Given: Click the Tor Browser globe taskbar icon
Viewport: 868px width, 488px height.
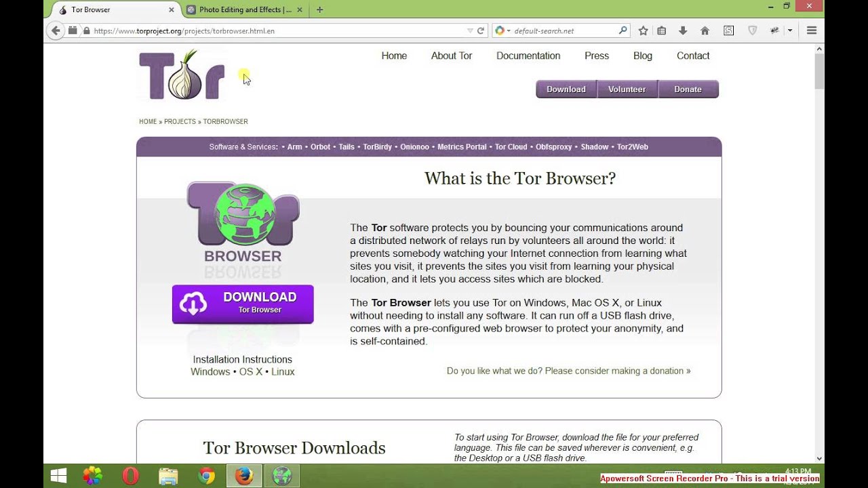Looking at the screenshot, I should pyautogui.click(x=281, y=476).
